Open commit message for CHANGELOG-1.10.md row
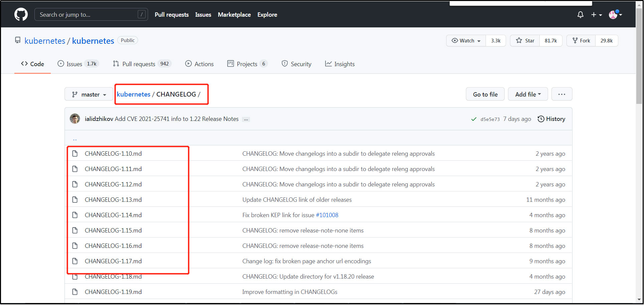The image size is (644, 305). [x=339, y=154]
